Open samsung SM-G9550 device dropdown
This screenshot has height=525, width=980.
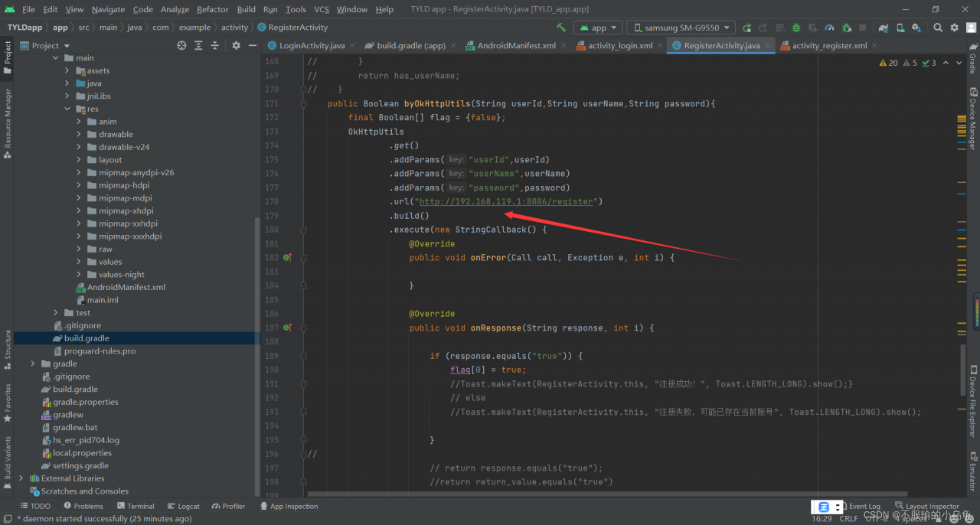click(x=681, y=28)
